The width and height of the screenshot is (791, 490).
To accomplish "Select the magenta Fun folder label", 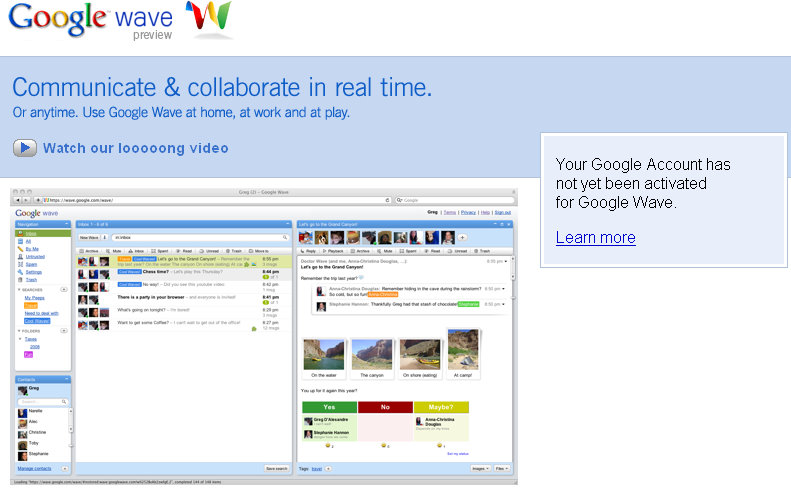I will click(28, 355).
